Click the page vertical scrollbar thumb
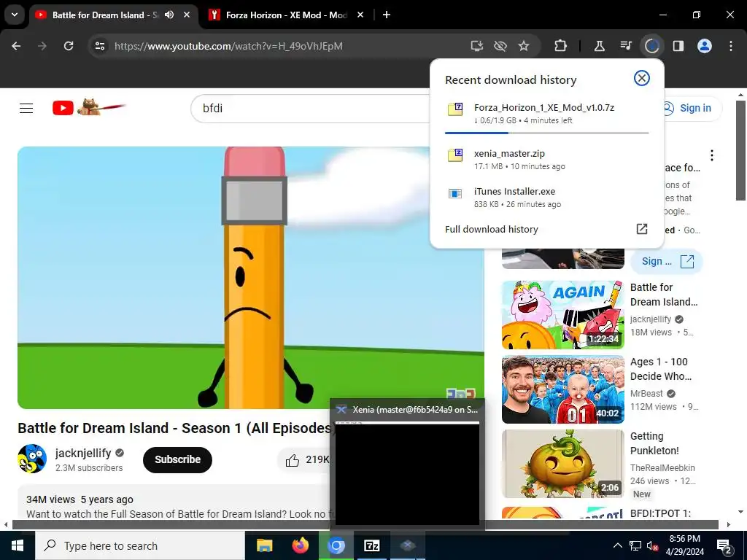This screenshot has height=560, width=747. pos(740,150)
